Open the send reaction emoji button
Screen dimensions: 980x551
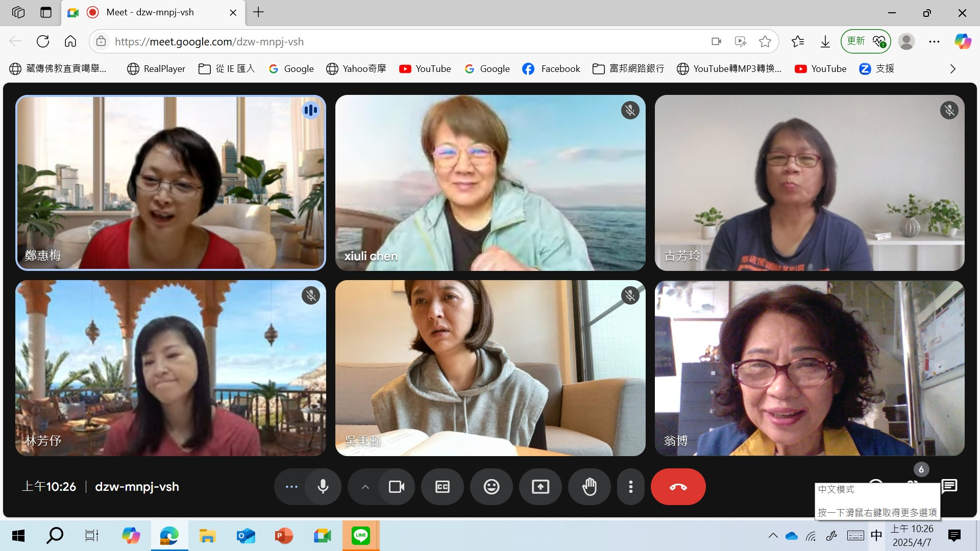click(x=491, y=487)
